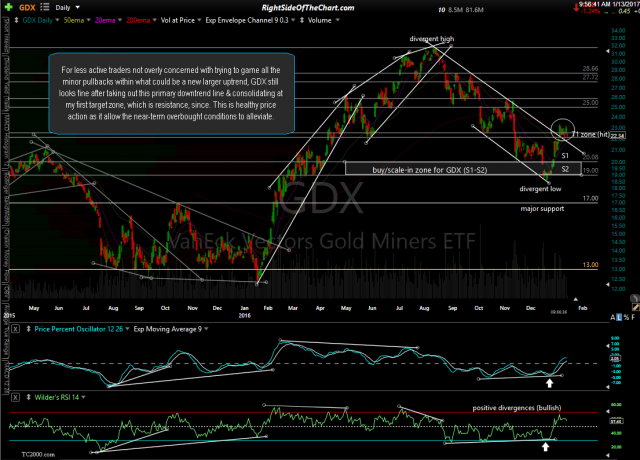Image resolution: width=640 pixels, height=460 pixels.
Task: Select arithmetic scale 'A' button
Action: [613, 318]
